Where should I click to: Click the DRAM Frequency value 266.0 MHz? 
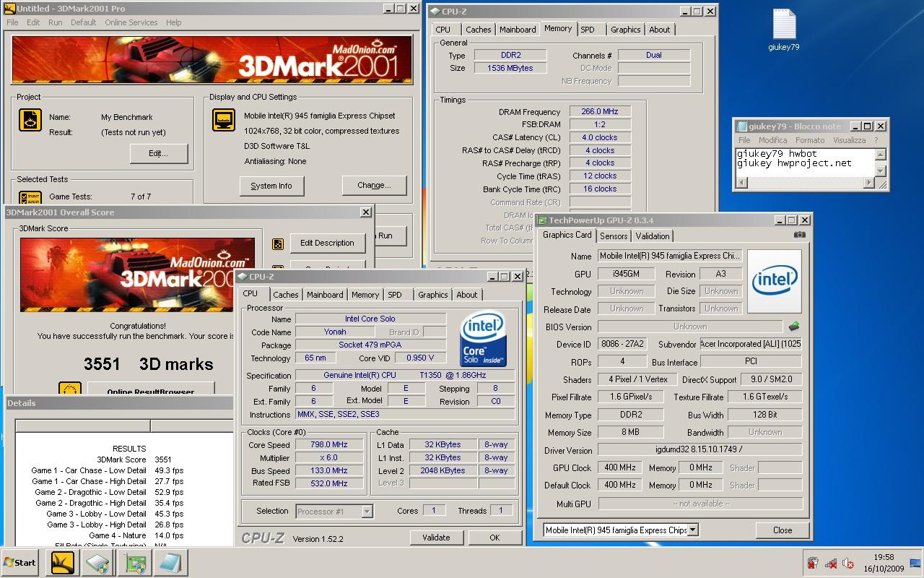pos(600,111)
